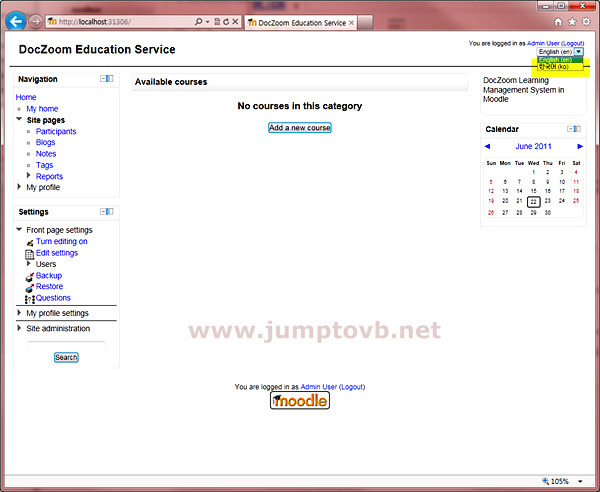Open Notes page link
The height and width of the screenshot is (492, 600).
click(46, 154)
